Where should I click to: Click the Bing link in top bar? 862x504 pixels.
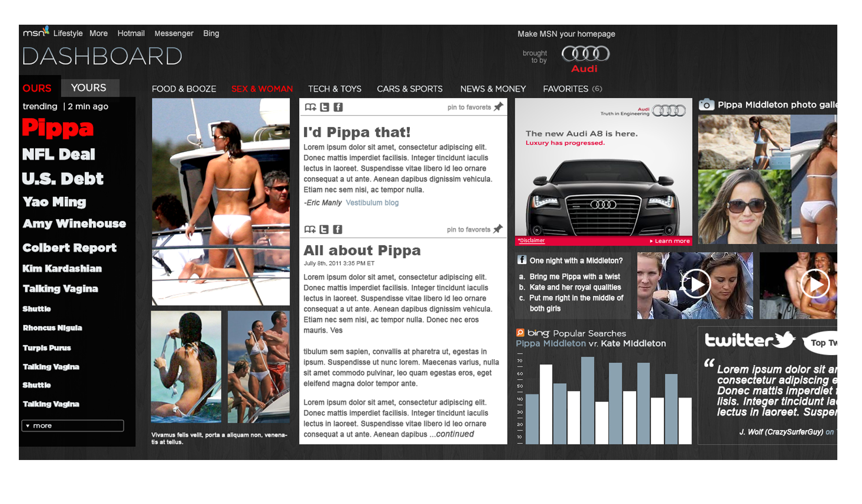point(211,33)
